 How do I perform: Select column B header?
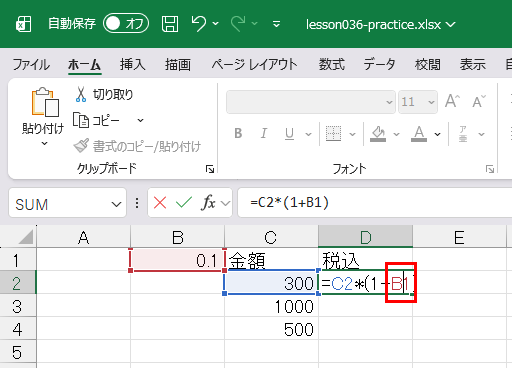tap(178, 237)
